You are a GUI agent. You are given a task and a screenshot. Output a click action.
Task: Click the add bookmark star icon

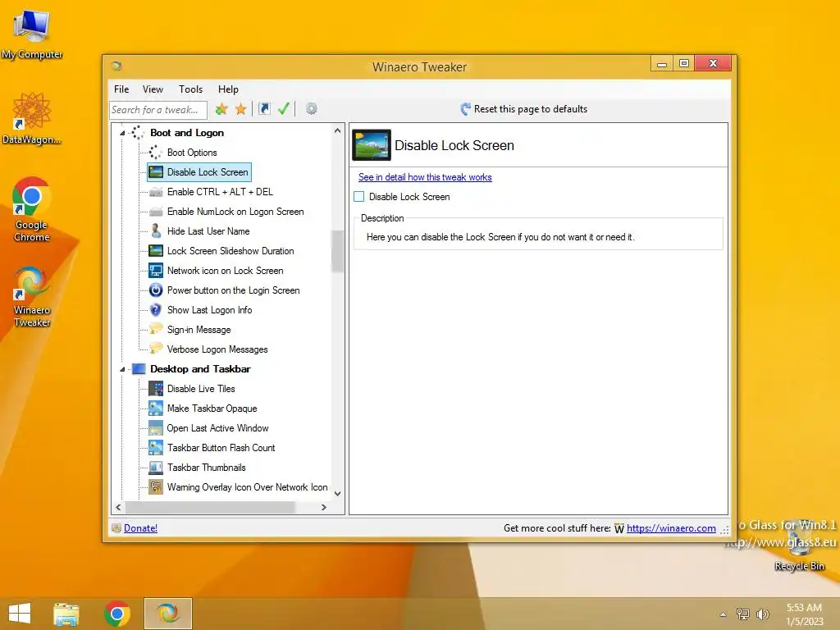pos(221,109)
